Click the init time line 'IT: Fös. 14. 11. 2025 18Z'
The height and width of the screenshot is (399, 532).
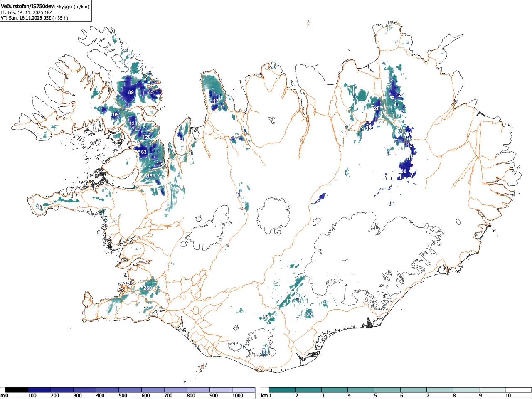[x=26, y=12]
